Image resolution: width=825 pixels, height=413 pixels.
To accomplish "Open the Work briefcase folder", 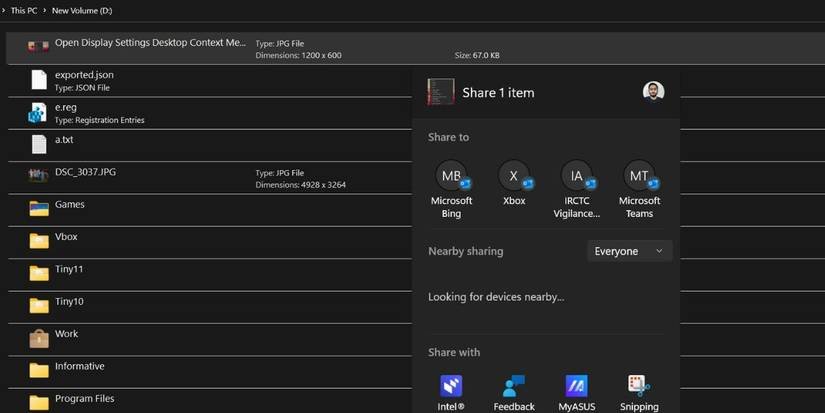I will 66,334.
